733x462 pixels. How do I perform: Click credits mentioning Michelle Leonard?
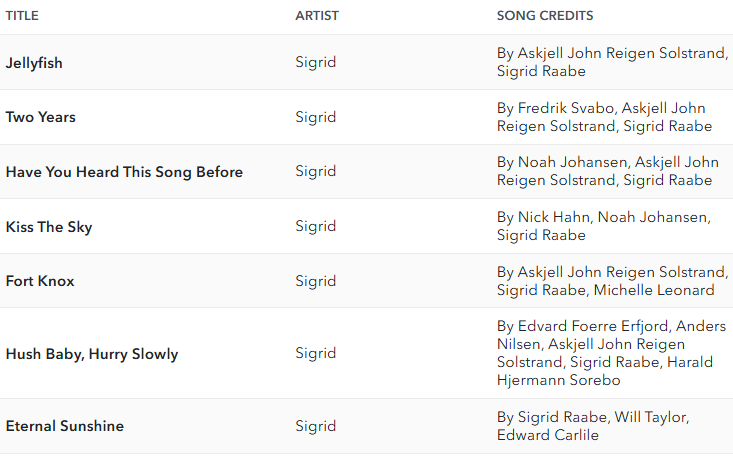[x=612, y=281]
